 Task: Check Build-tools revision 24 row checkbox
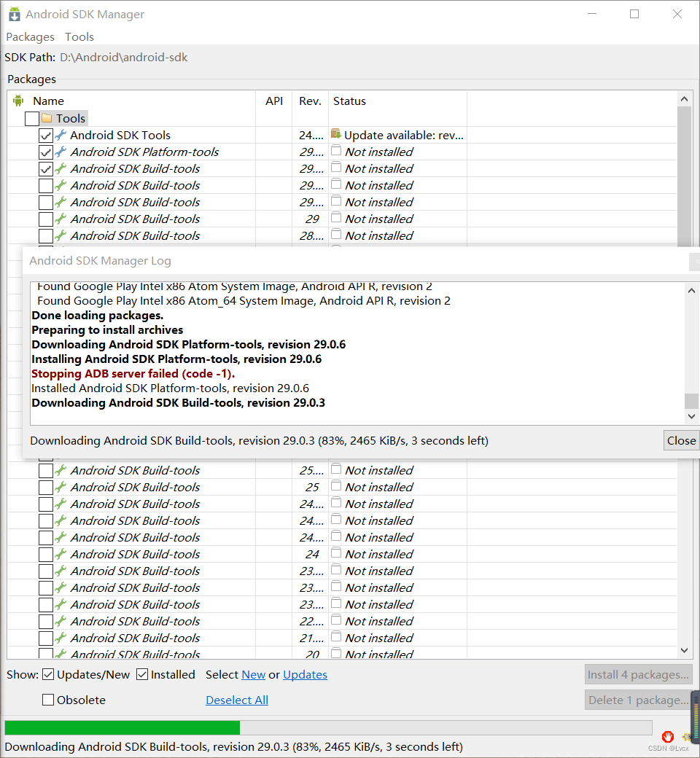click(46, 555)
